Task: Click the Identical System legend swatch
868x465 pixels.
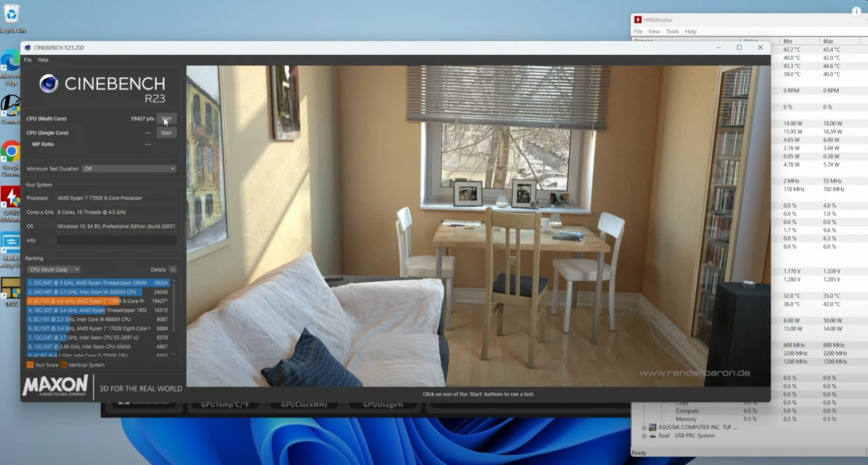Action: 64,365
